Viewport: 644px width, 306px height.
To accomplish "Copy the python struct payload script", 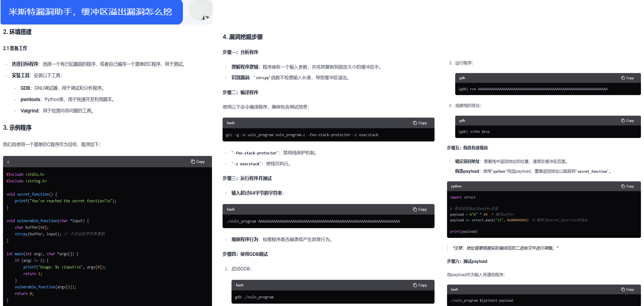I will pos(627,186).
